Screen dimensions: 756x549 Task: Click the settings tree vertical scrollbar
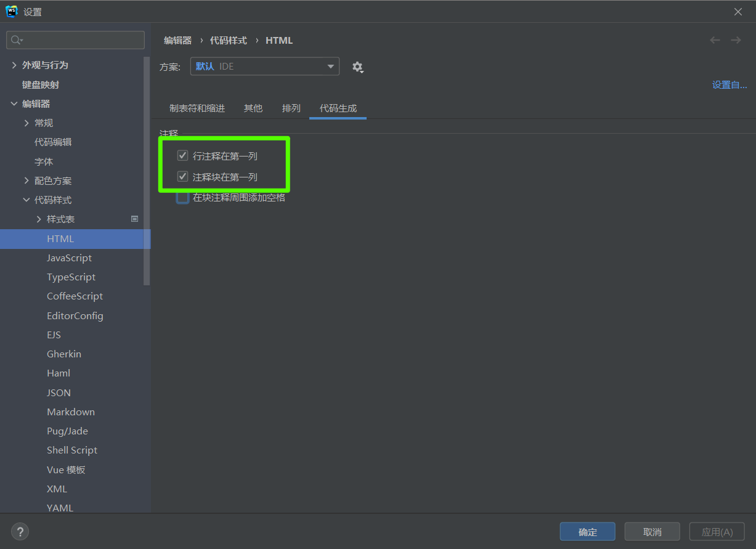point(147,173)
